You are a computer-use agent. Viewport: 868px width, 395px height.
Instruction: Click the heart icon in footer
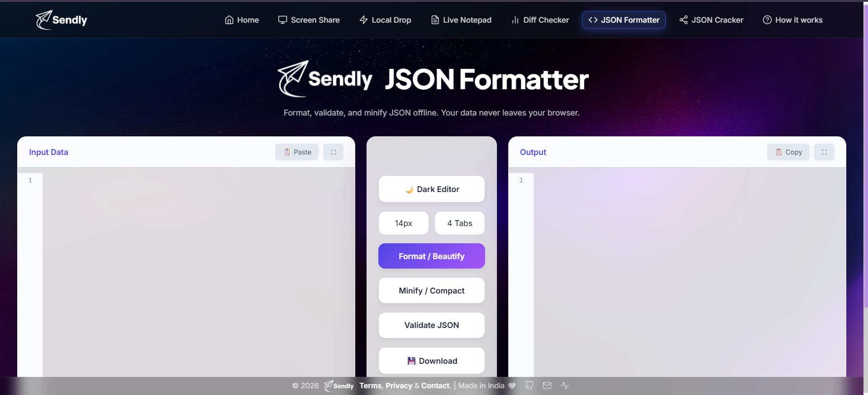(x=512, y=386)
